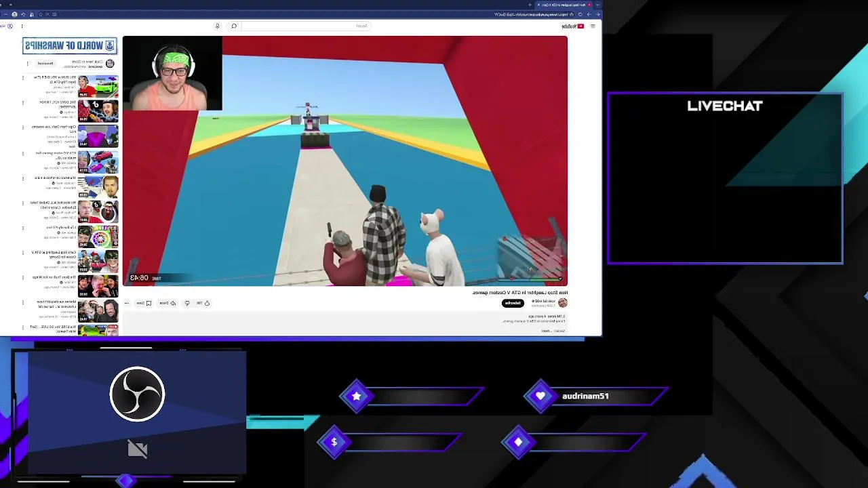Open more actions ellipsis under the video

(126, 303)
